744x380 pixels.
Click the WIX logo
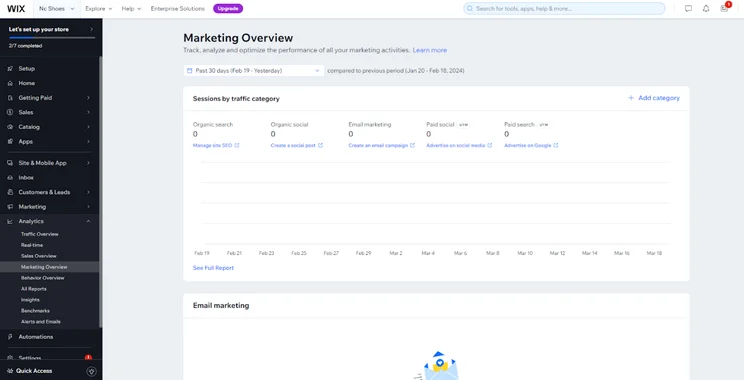point(16,9)
